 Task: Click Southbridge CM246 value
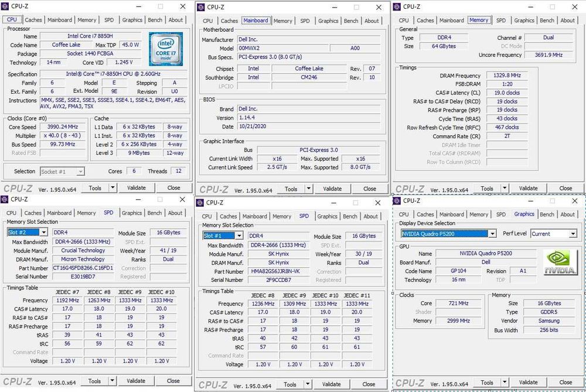[x=309, y=77]
